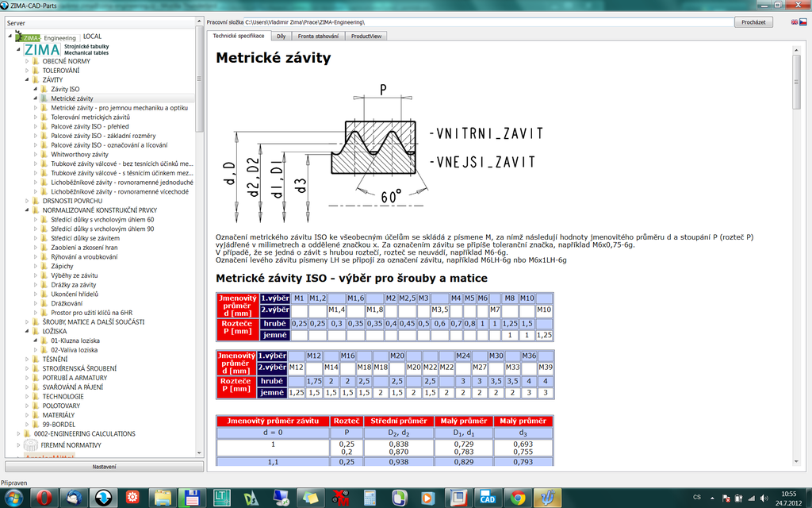Click the tree panel scrollbar thumb
Viewport: 812px width, 508px height.
coord(199,79)
